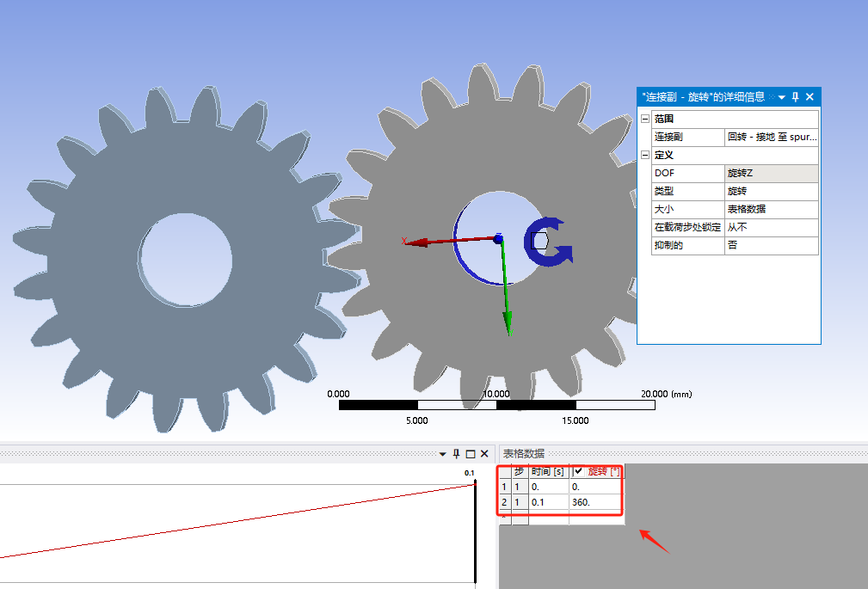
Task: Edit the 360. rotation cell in table
Action: click(594, 501)
